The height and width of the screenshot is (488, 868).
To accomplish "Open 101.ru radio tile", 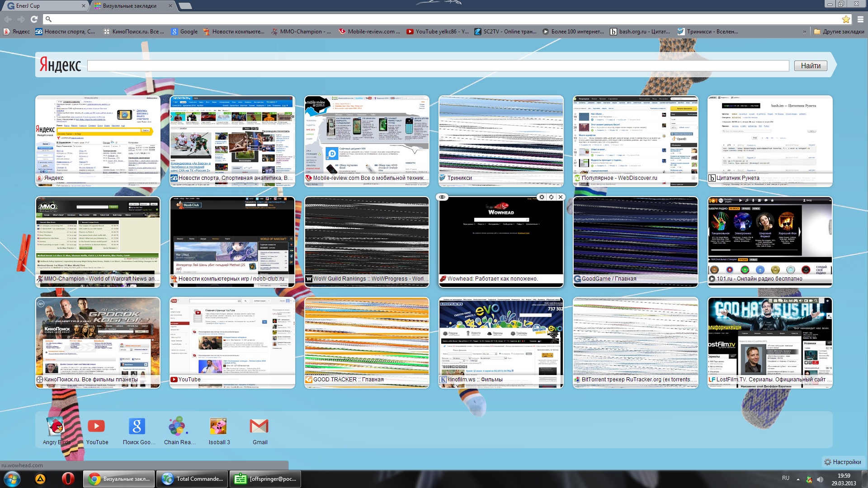I will click(x=770, y=242).
